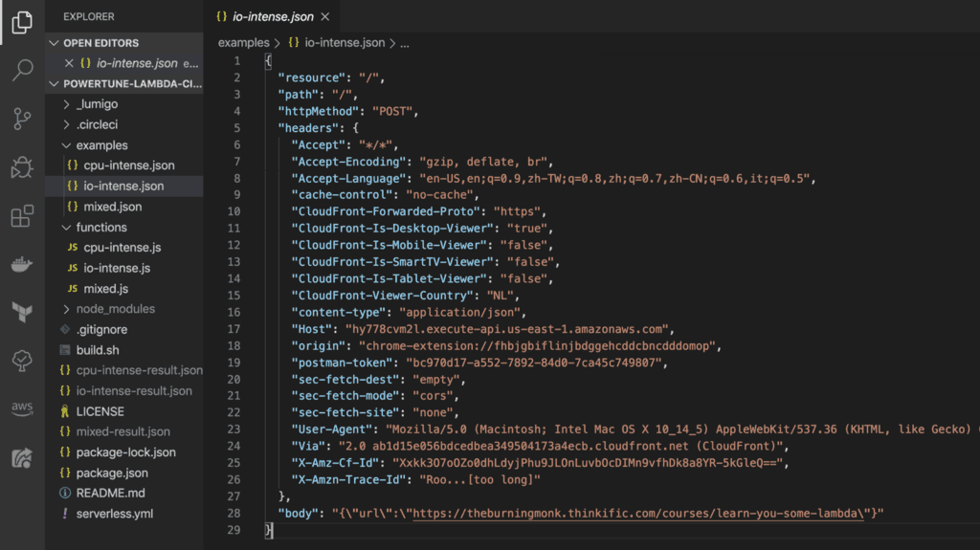Open the Docker panel
The height and width of the screenshot is (550, 980).
[21, 265]
